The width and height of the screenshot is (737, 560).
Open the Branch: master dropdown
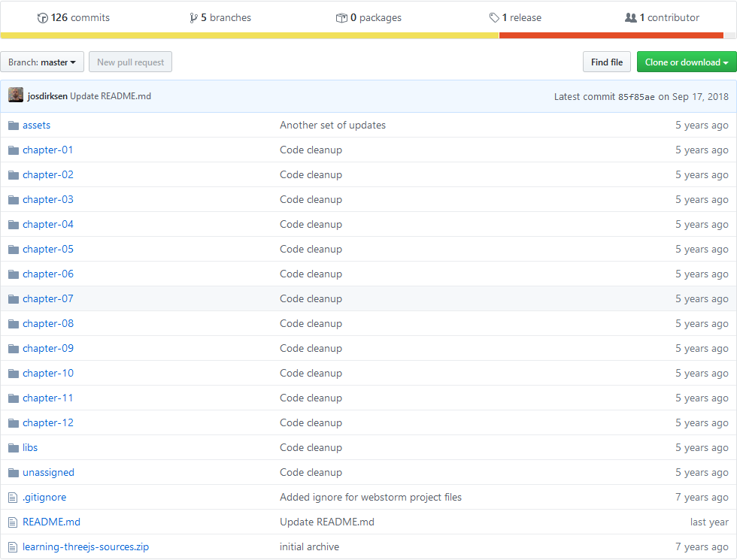pos(42,62)
